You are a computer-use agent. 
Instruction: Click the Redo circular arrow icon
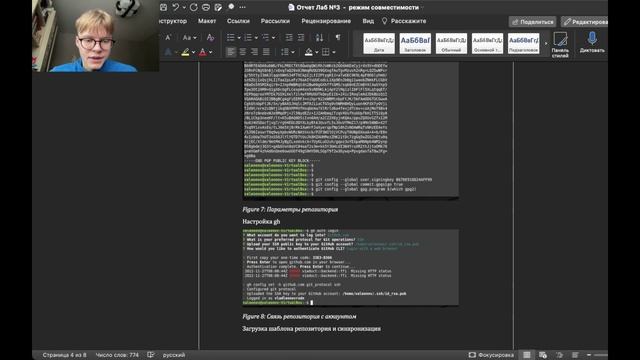(193, 7)
